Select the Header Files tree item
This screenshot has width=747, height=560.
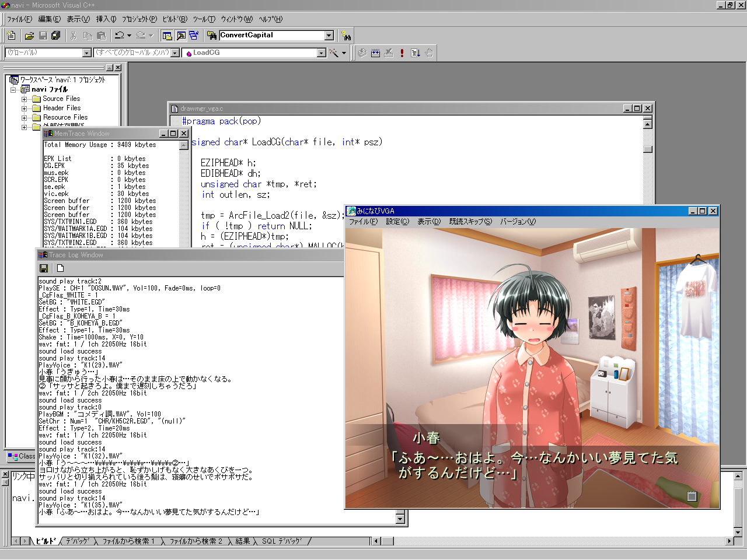(61, 108)
